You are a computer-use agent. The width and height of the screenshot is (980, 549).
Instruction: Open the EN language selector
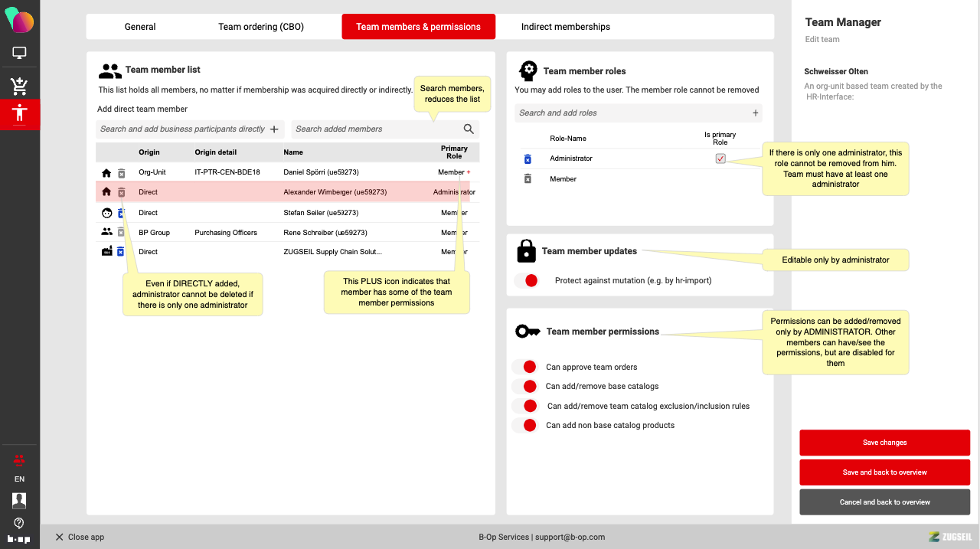click(x=19, y=479)
